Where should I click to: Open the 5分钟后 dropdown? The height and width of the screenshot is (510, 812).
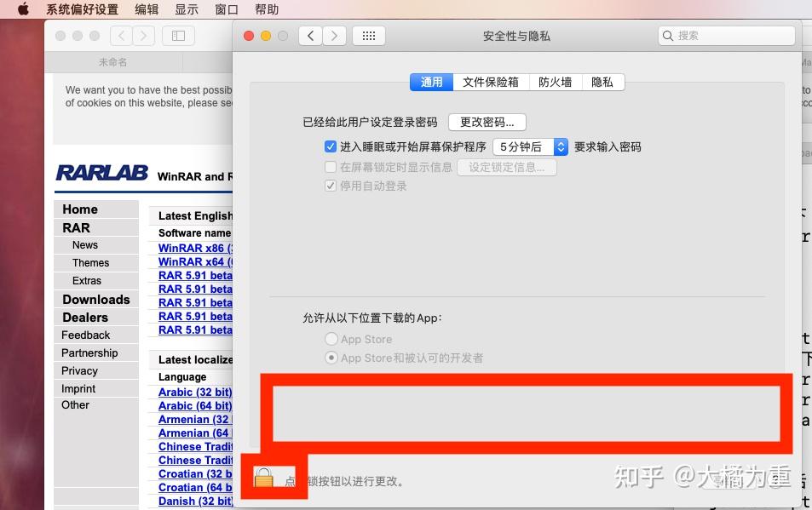click(522, 146)
